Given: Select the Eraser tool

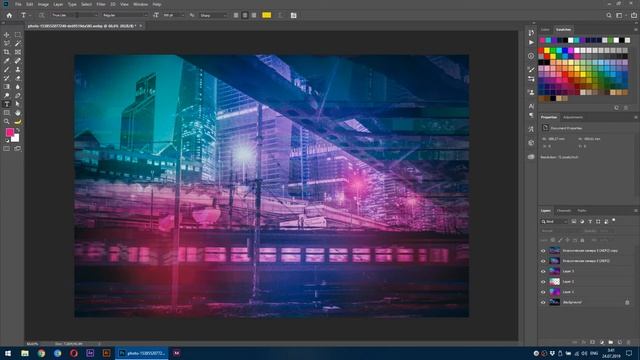Looking at the screenshot, I should [x=18, y=78].
